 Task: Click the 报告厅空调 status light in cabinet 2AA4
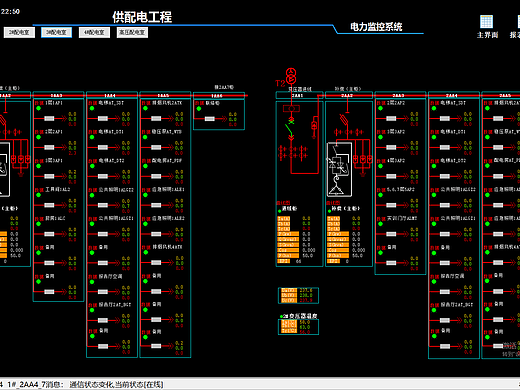[x=434, y=282]
